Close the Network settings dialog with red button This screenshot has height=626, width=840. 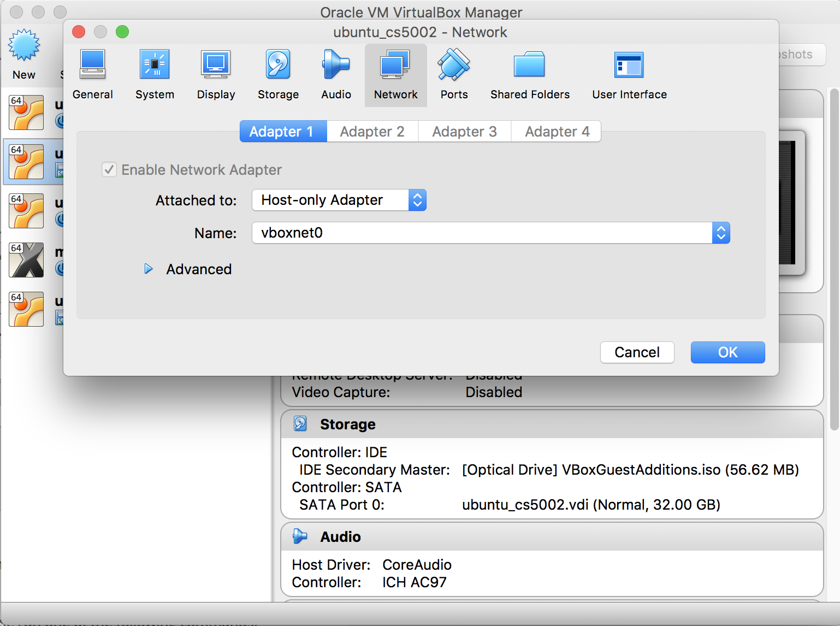click(x=79, y=32)
